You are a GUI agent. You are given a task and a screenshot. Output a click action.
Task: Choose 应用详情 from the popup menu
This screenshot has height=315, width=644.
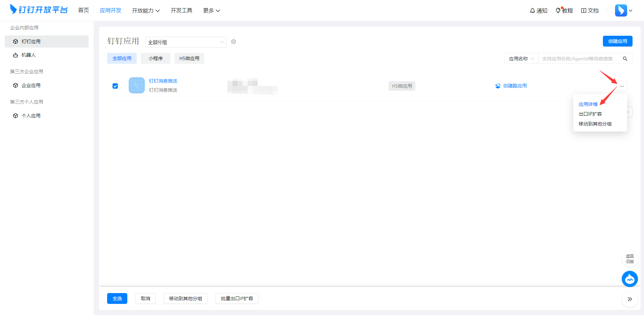click(x=588, y=104)
